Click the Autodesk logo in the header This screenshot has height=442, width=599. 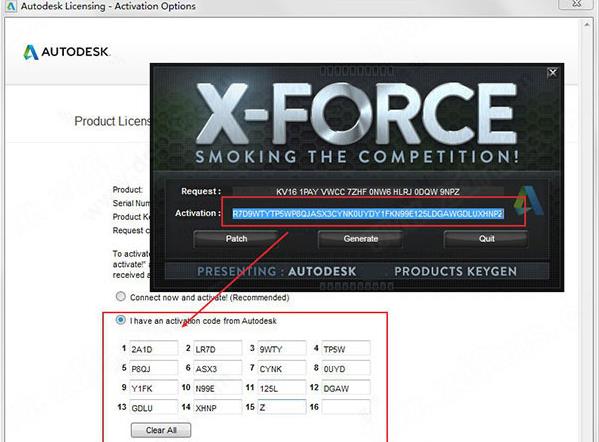click(x=66, y=52)
